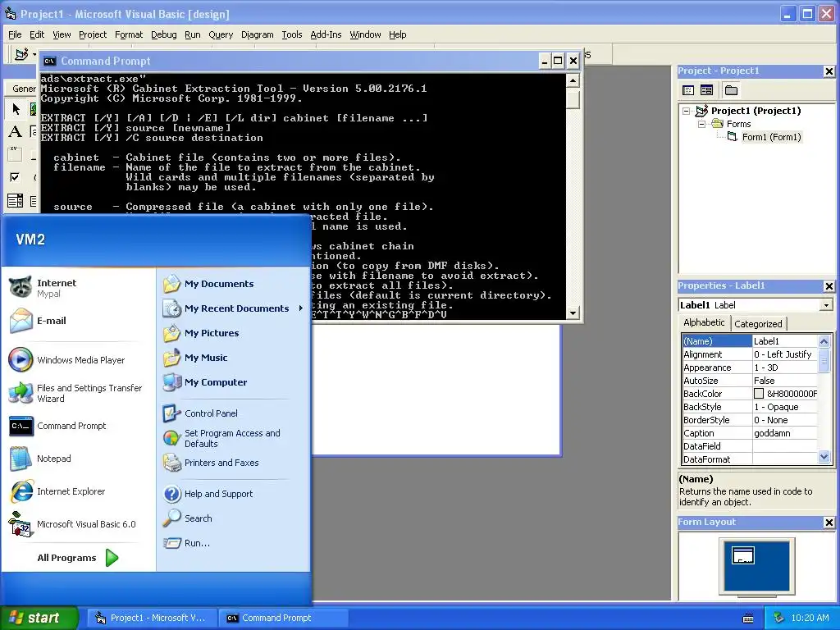
Task: Open dropdown arrow next to Add Project icon
Action: tap(34, 54)
